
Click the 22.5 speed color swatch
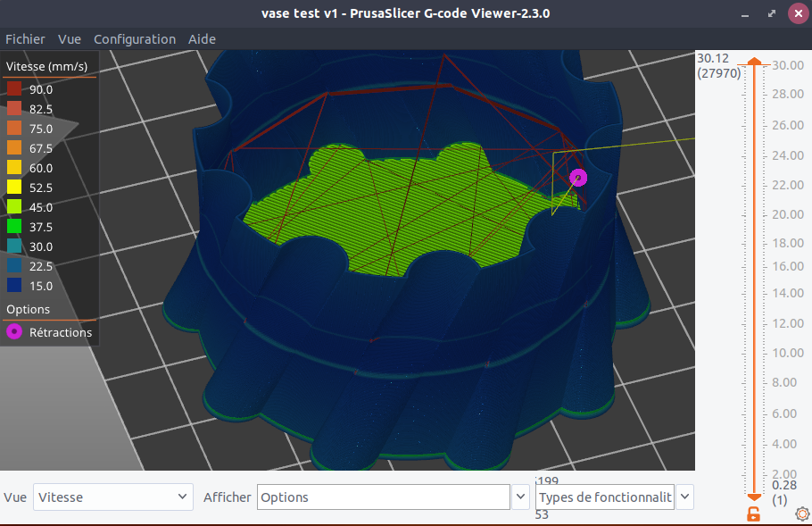pyautogui.click(x=14, y=266)
